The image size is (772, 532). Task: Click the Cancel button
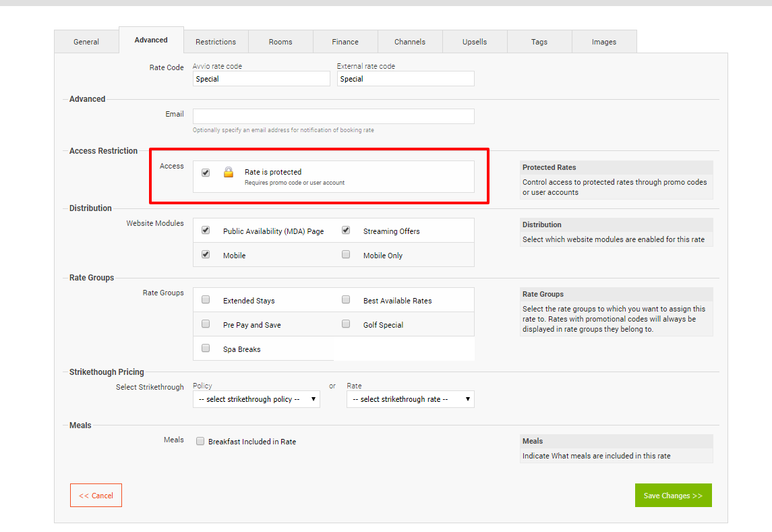point(96,496)
